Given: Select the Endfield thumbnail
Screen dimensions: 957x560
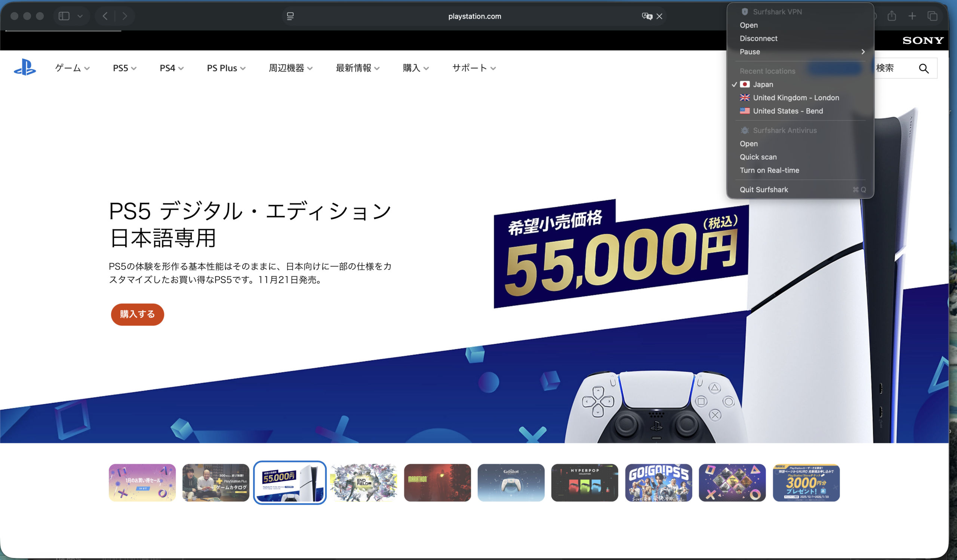Looking at the screenshot, I should tap(363, 483).
